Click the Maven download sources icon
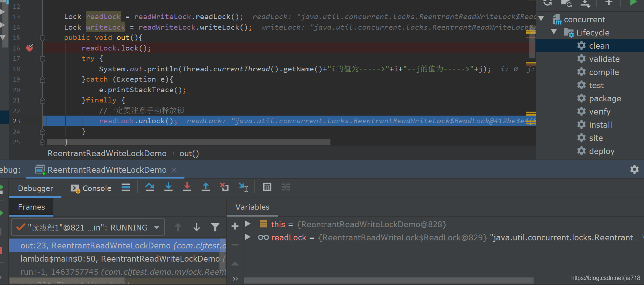This screenshot has width=644, height=285. [586, 3]
